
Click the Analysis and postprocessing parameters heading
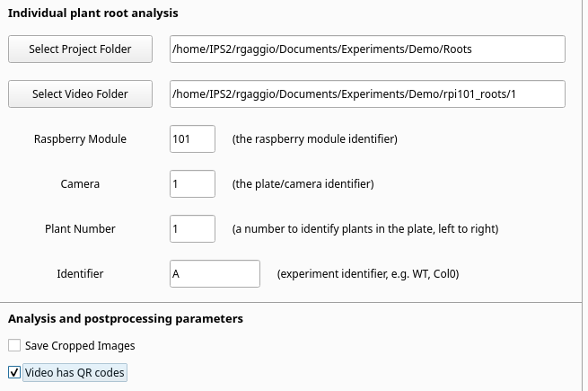pyautogui.click(x=126, y=319)
